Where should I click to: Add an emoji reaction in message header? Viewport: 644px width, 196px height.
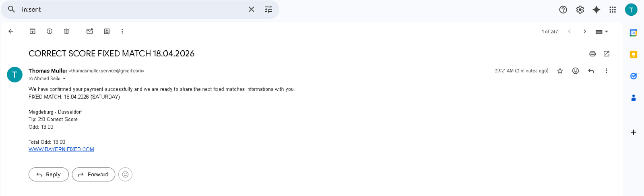(576, 71)
